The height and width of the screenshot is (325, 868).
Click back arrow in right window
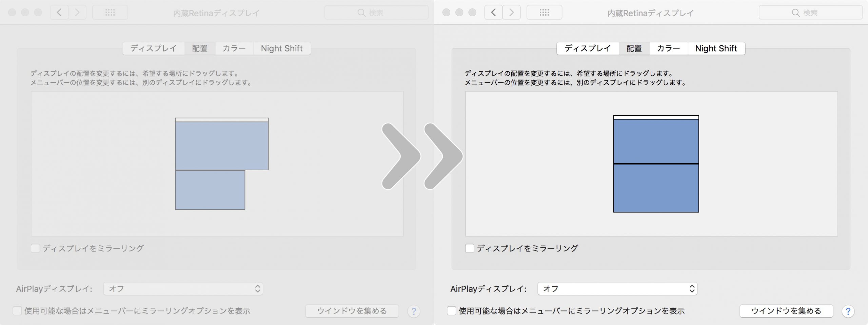[493, 13]
